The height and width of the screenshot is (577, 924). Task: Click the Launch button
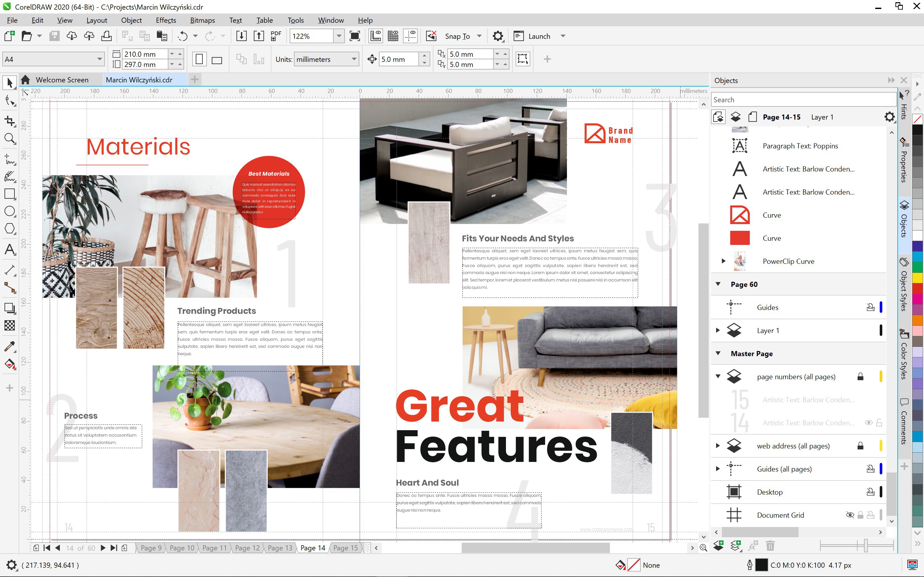(539, 36)
